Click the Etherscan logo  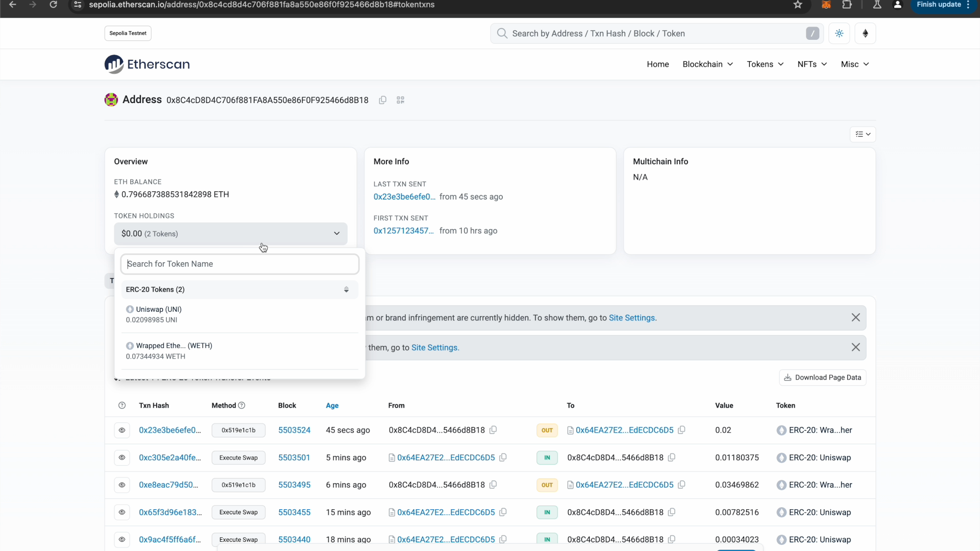tap(147, 64)
